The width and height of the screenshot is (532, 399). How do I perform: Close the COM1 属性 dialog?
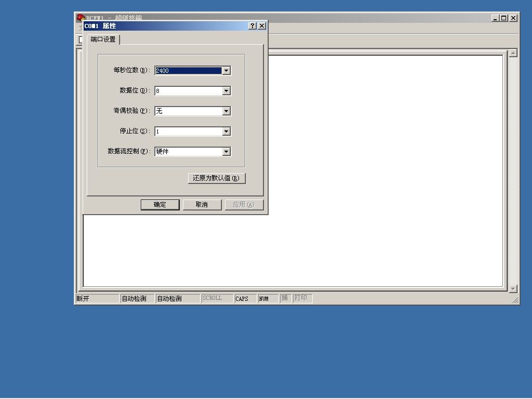262,26
